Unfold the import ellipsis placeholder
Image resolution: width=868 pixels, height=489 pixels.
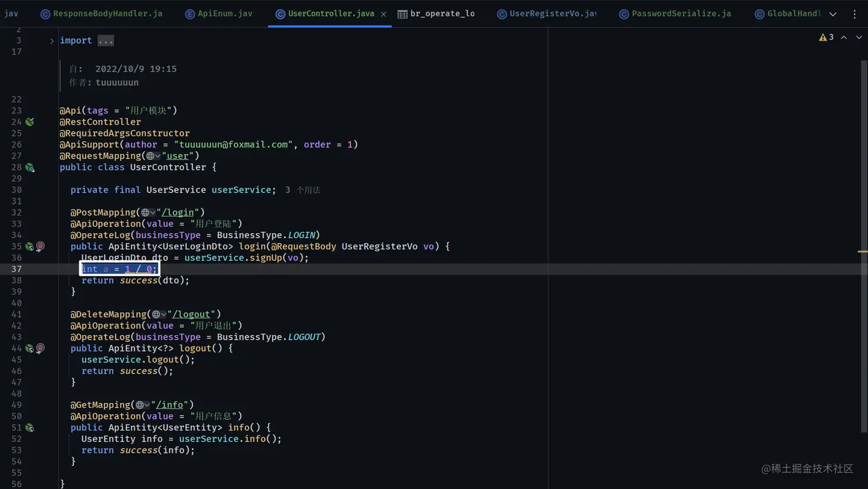coord(106,41)
